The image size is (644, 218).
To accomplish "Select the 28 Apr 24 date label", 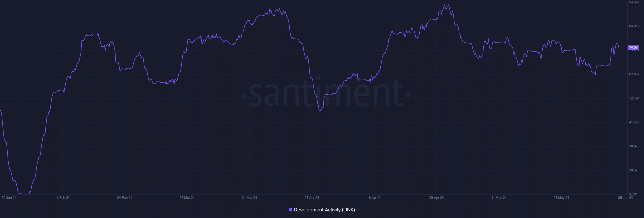I will 436,198.
